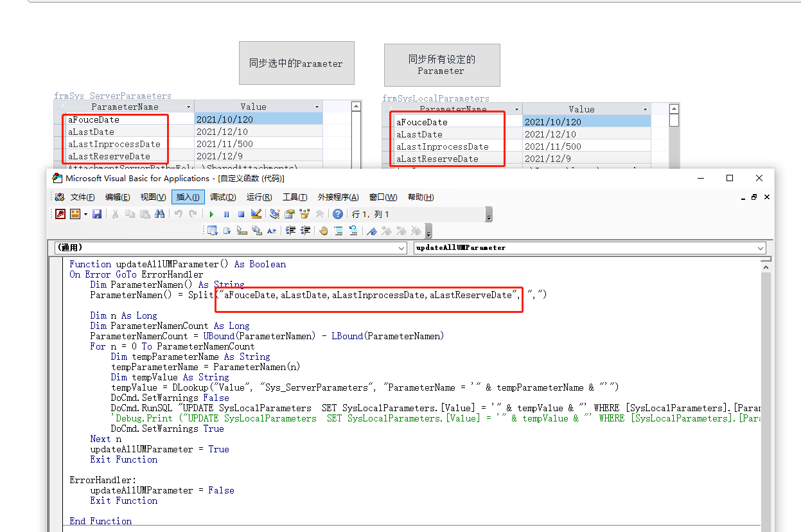
Task: Place cursor in DoCmd.SetWarnings False line
Action: tap(170, 398)
